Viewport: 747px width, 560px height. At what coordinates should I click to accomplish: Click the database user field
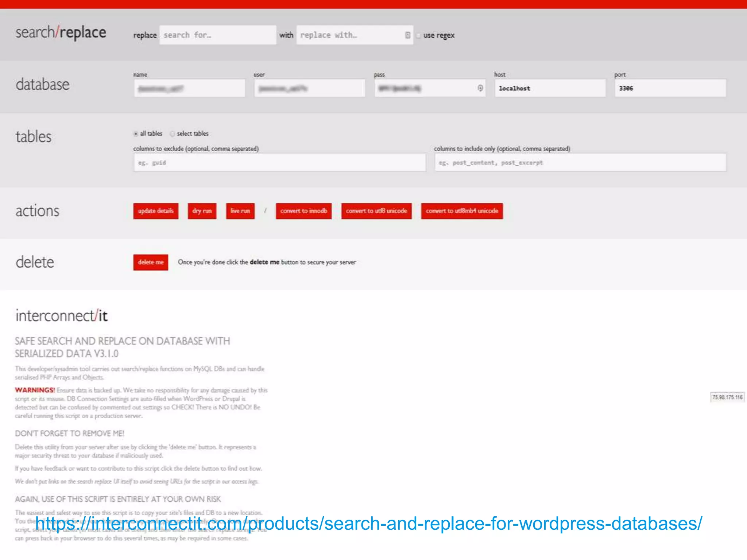(x=310, y=88)
